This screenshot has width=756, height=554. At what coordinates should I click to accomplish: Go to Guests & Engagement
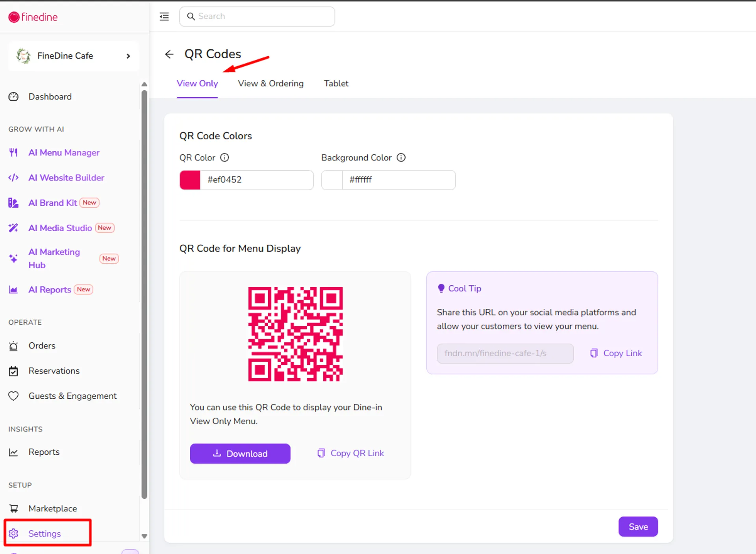pos(72,396)
